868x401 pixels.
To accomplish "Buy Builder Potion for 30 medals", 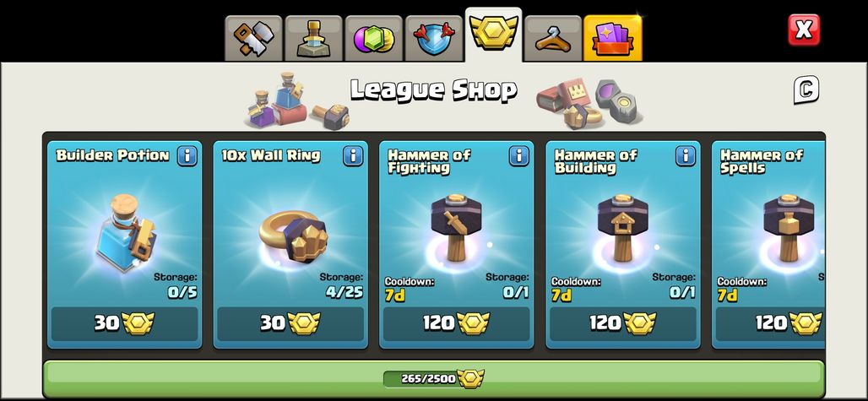I will click(x=125, y=323).
